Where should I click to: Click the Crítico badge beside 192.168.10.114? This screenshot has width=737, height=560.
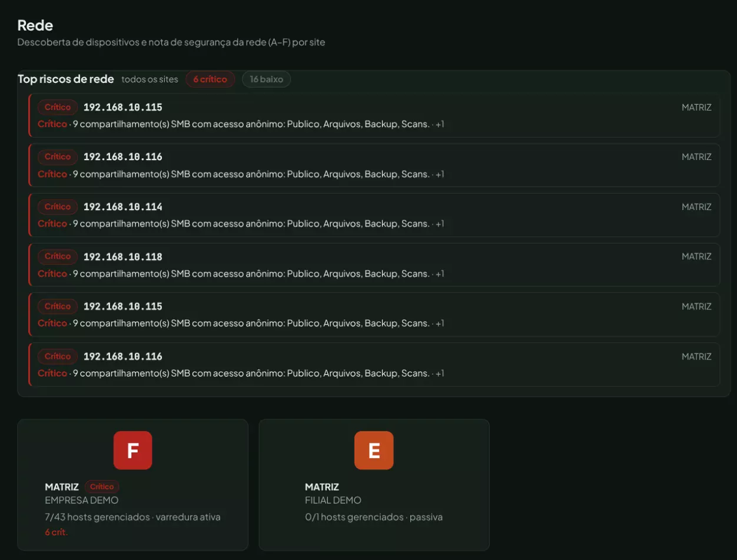click(x=58, y=206)
